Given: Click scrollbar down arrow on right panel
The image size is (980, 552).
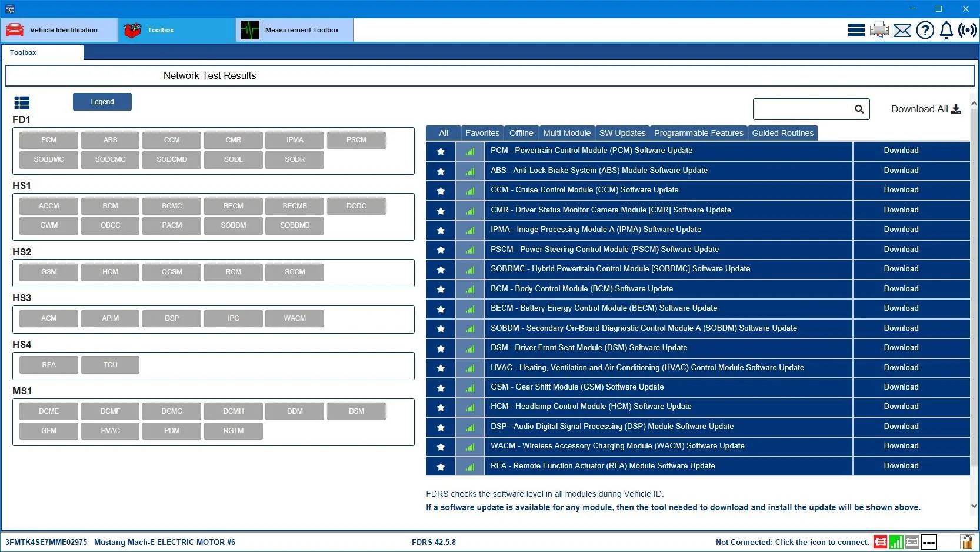Looking at the screenshot, I should [974, 506].
